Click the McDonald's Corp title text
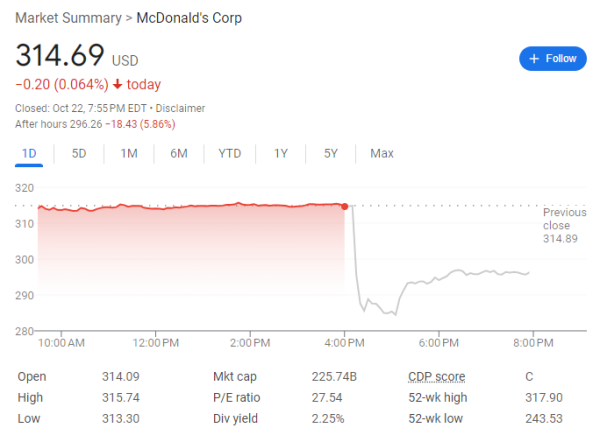Viewport: 600px width, 435px height. coord(189,18)
